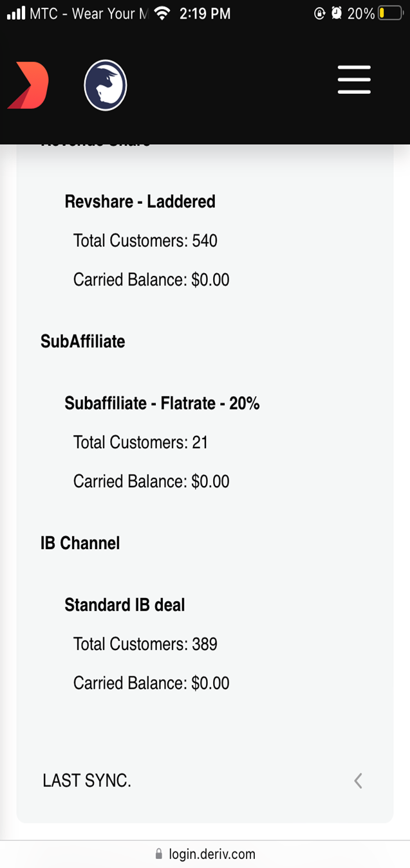Tap the SubAffiliate section title
The height and width of the screenshot is (868, 410).
point(83,341)
